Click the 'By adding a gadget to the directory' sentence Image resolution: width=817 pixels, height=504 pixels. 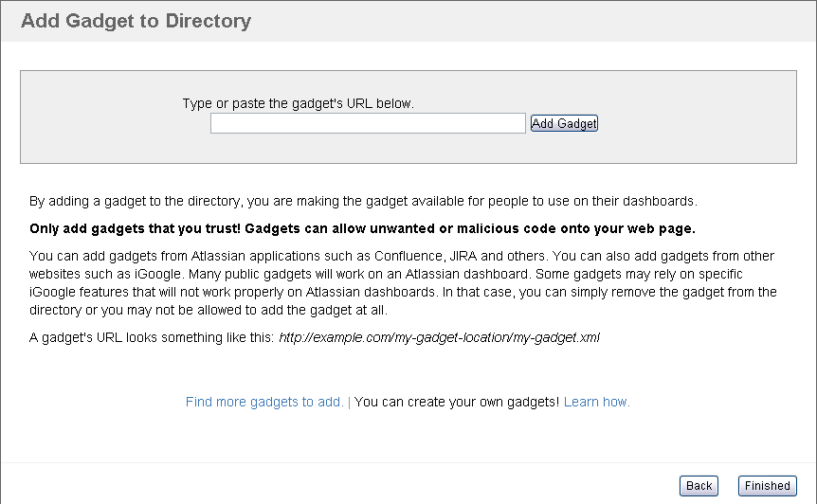363,201
